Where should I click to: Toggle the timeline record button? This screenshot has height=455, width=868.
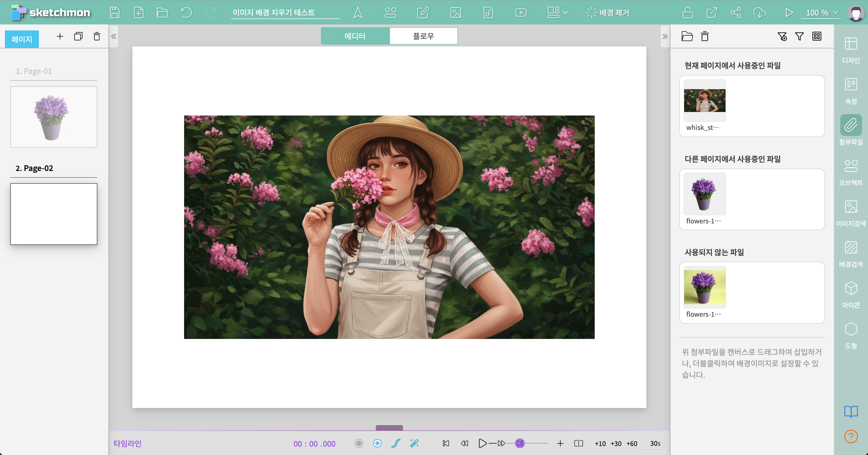click(359, 443)
